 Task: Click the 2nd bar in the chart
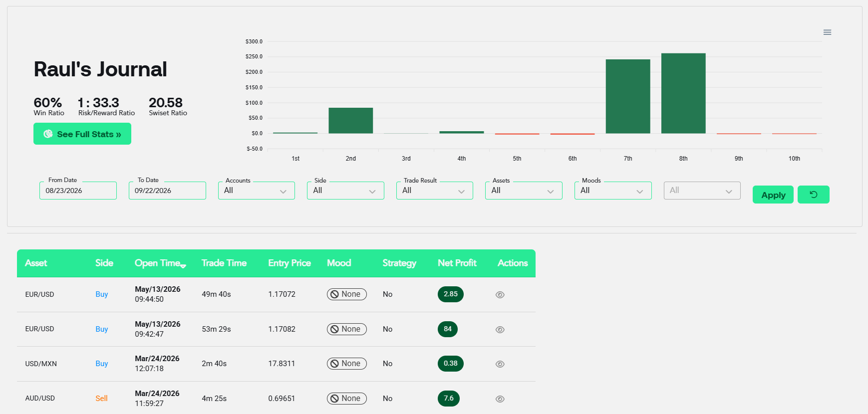click(351, 121)
